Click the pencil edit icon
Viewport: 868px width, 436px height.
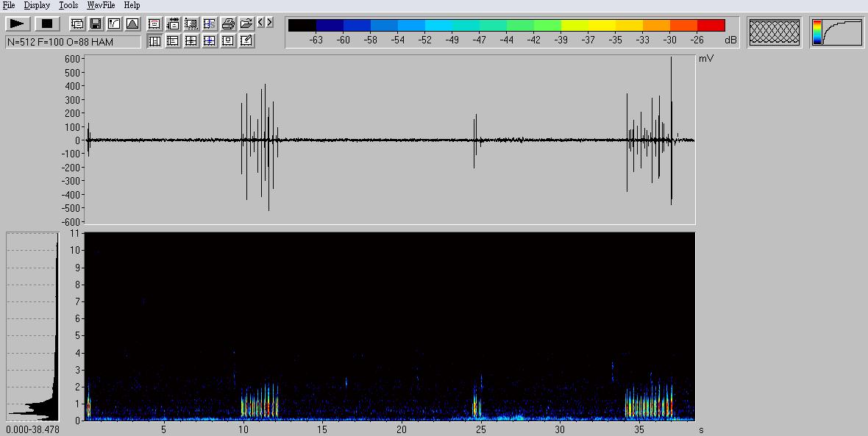(x=246, y=41)
